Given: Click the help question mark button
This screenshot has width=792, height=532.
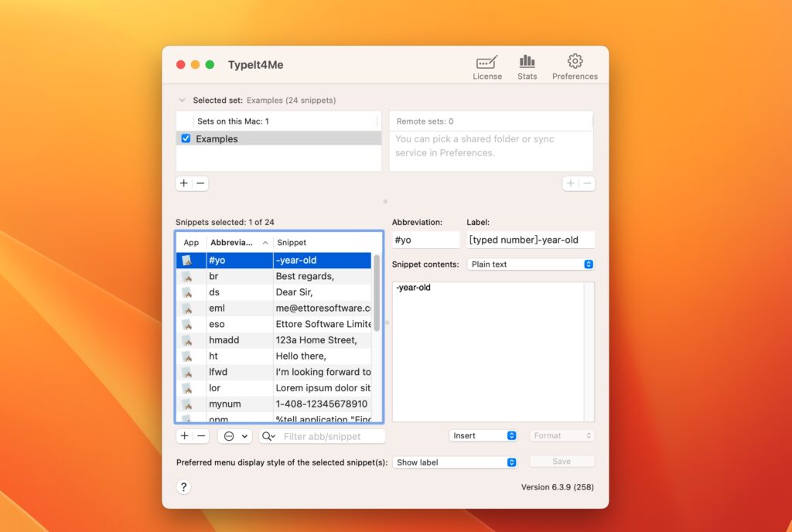Looking at the screenshot, I should coord(183,487).
